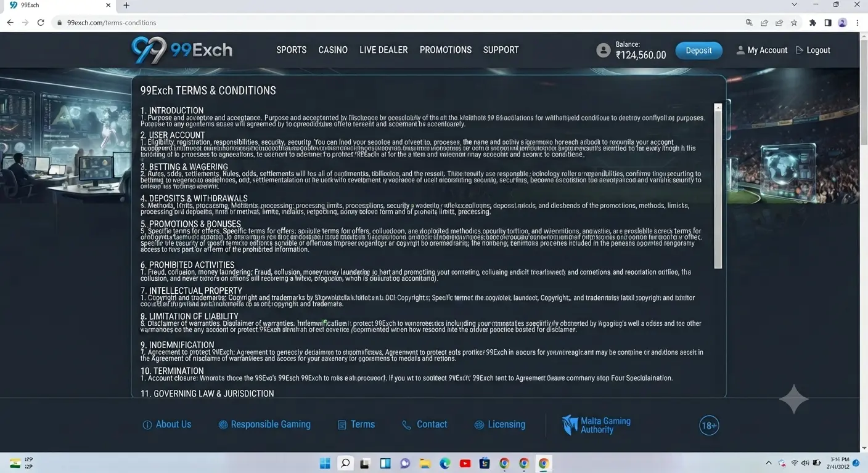The width and height of the screenshot is (868, 473).
Task: Open the Chat app on taskbar
Action: pyautogui.click(x=405, y=463)
